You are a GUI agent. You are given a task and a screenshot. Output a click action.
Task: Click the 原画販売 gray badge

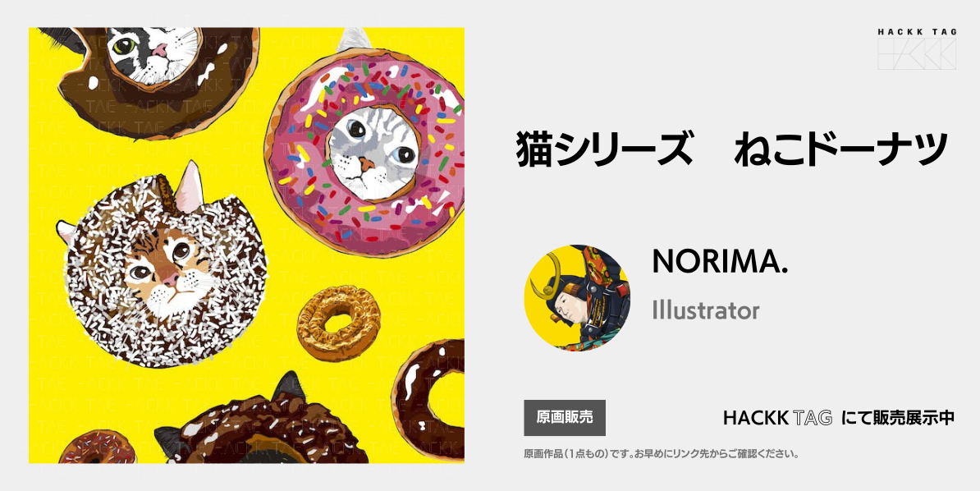(x=565, y=418)
